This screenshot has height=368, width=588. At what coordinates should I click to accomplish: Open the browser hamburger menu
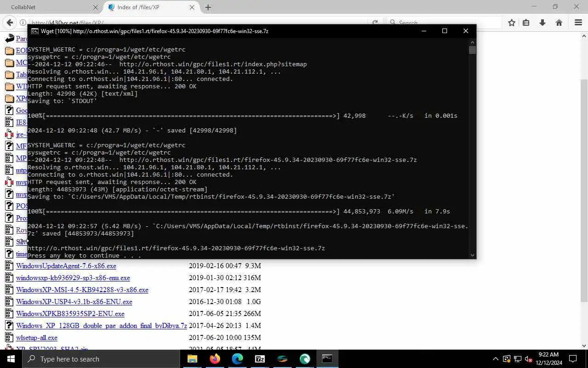pos(578,23)
